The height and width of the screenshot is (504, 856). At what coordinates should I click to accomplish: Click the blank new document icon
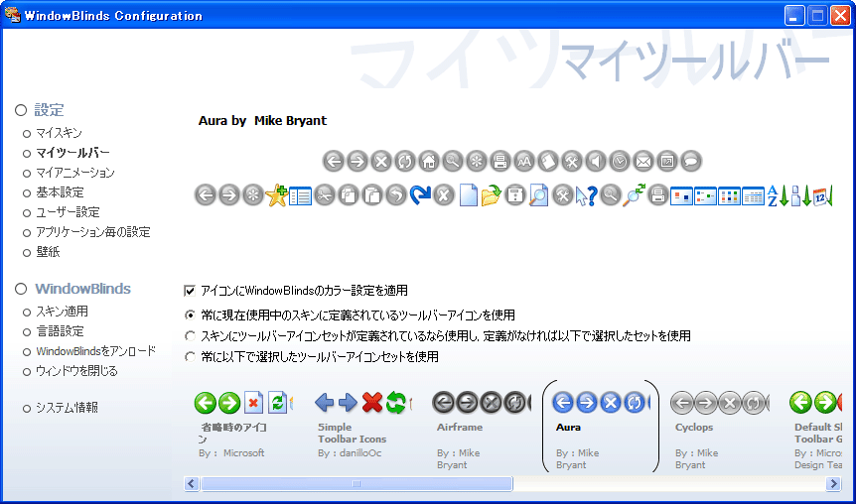coord(469,195)
